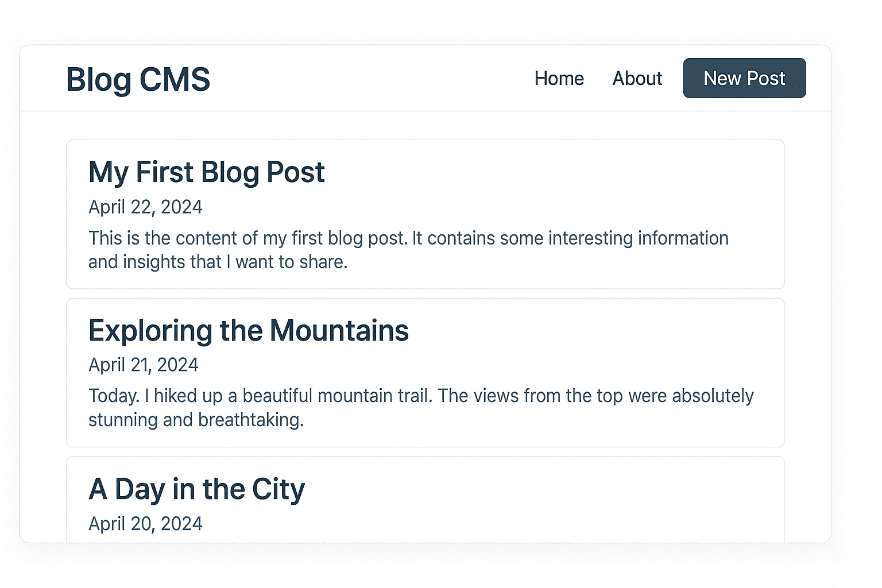
Task: Open the A Day in the City post
Action: click(x=196, y=489)
